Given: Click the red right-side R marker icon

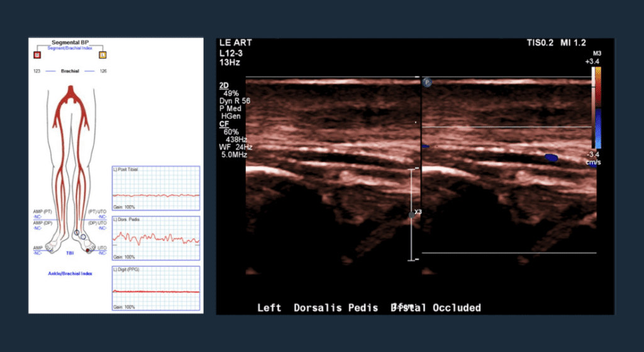Looking at the screenshot, I should click(x=37, y=55).
